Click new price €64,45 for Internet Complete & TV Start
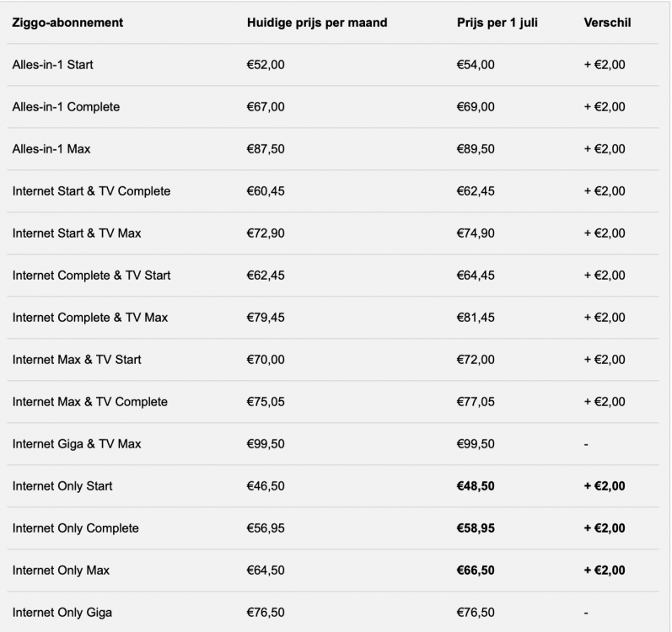Image resolution: width=672 pixels, height=632 pixels. coord(476,276)
